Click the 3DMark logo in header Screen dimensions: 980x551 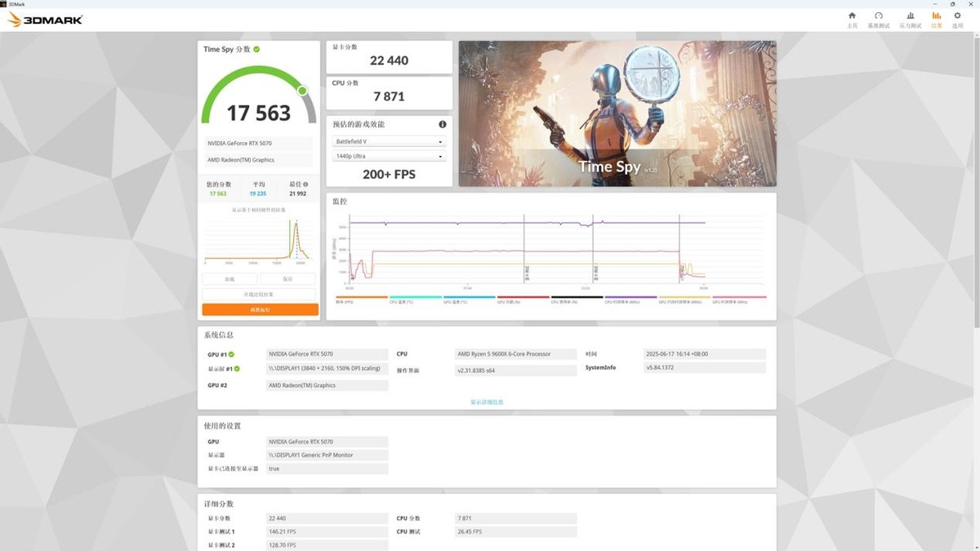click(x=45, y=19)
